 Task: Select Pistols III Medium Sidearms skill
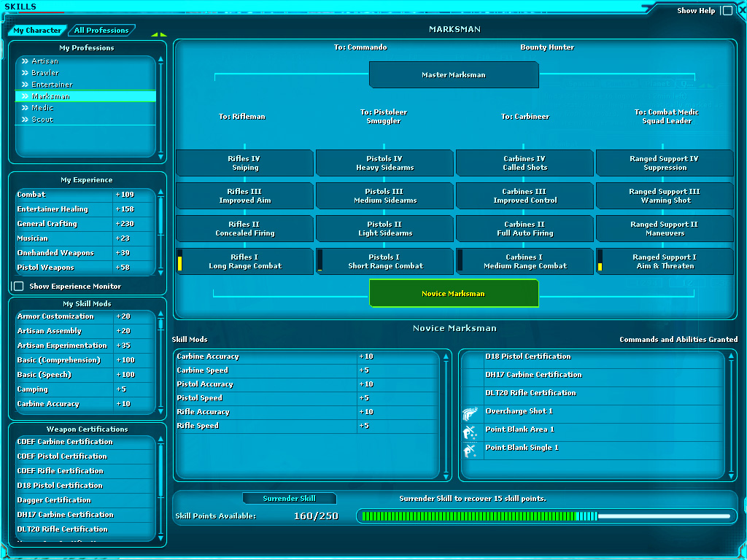point(384,195)
